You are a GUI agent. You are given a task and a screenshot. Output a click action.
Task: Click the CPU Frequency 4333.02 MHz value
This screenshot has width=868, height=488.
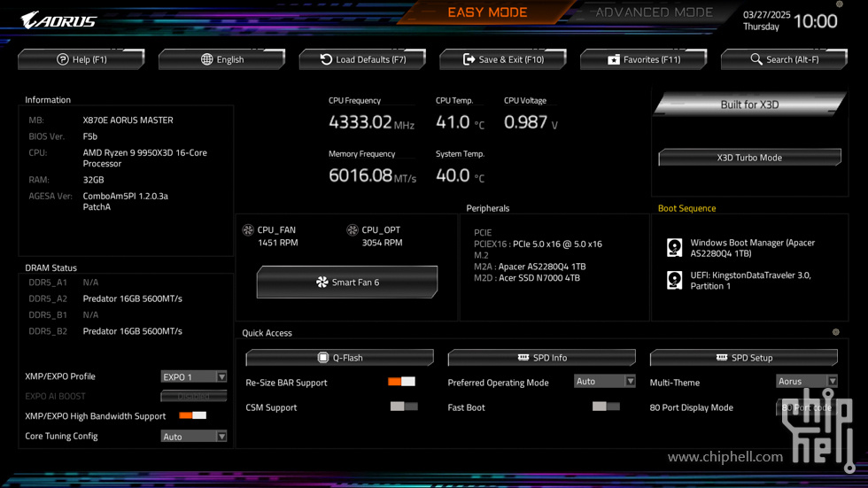click(371, 122)
